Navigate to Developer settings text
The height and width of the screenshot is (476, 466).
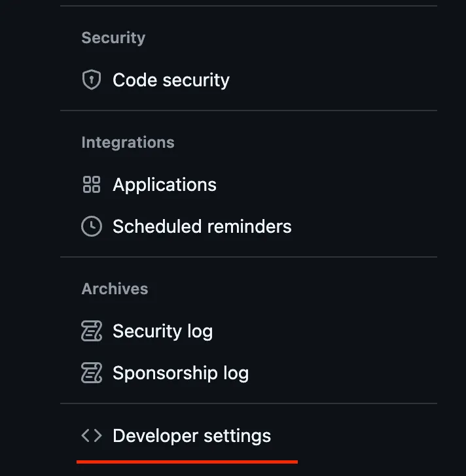[192, 436]
